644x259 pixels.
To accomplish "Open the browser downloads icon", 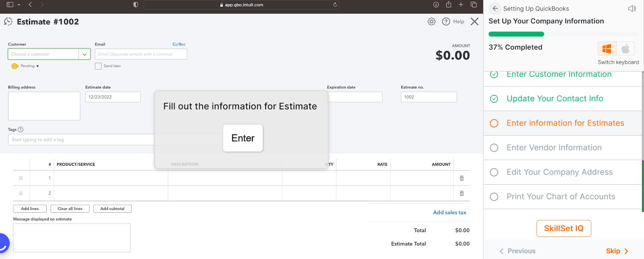I will (436, 4).
